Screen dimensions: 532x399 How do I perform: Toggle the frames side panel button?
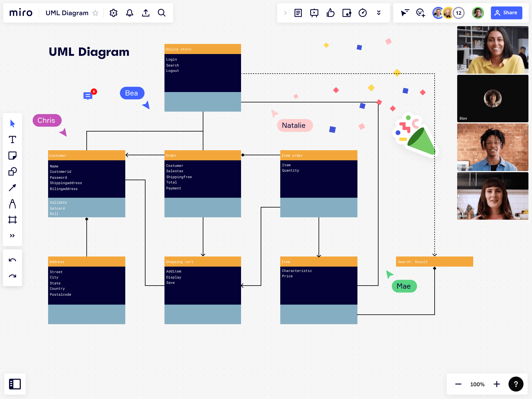(15, 384)
